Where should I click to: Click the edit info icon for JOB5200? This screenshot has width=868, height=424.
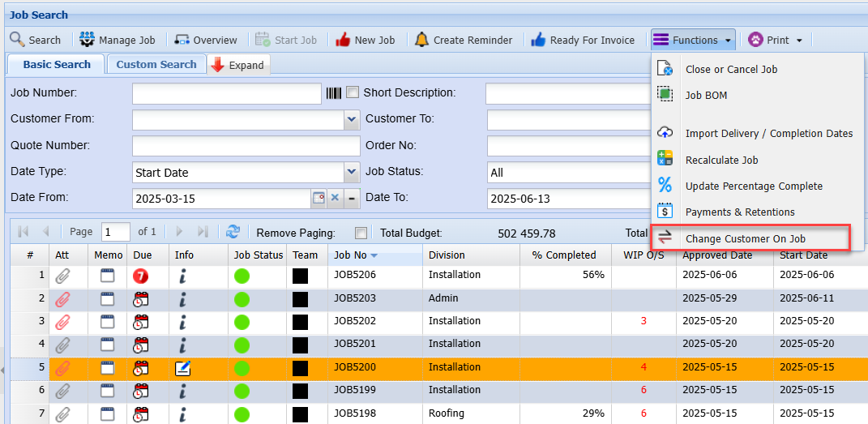tap(183, 368)
